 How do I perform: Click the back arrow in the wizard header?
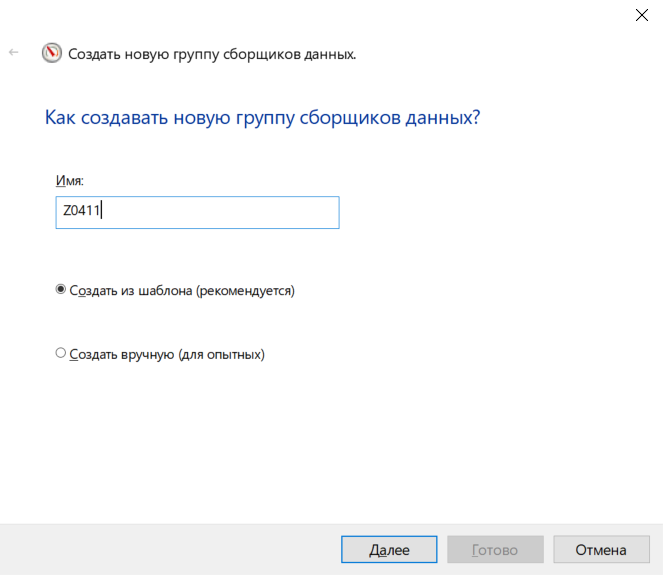pos(14,53)
